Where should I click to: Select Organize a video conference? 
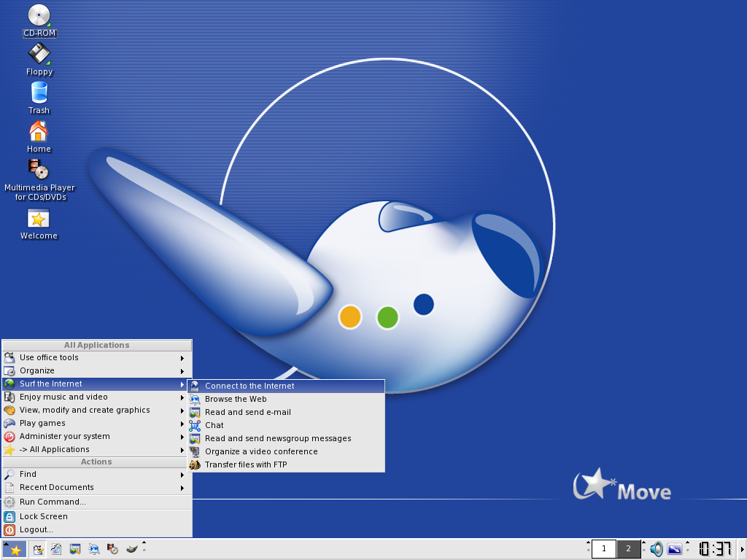click(286, 451)
